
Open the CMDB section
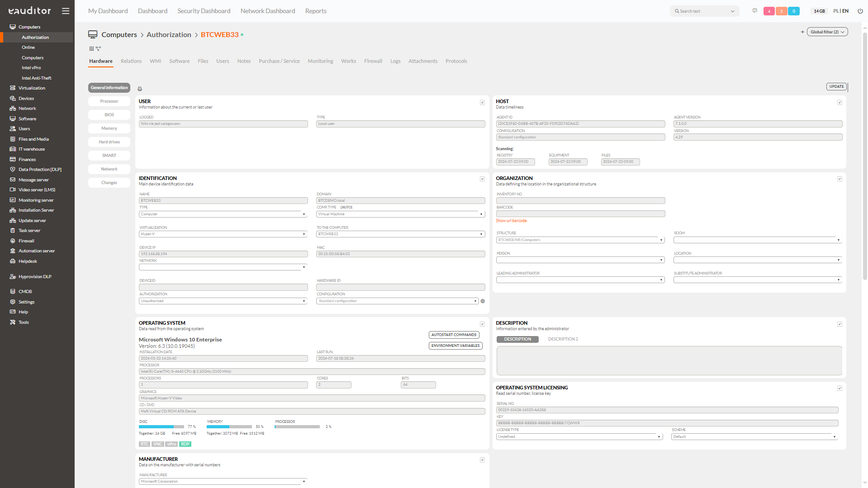click(25, 292)
